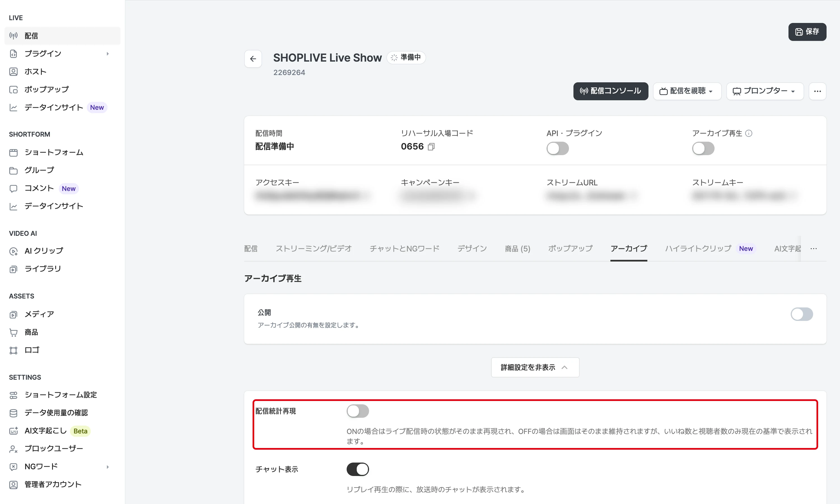Open the info icon next to アーカイブ再生

[x=749, y=134]
